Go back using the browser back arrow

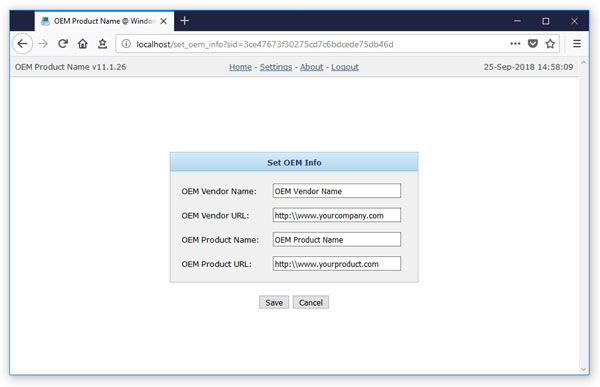(22, 44)
